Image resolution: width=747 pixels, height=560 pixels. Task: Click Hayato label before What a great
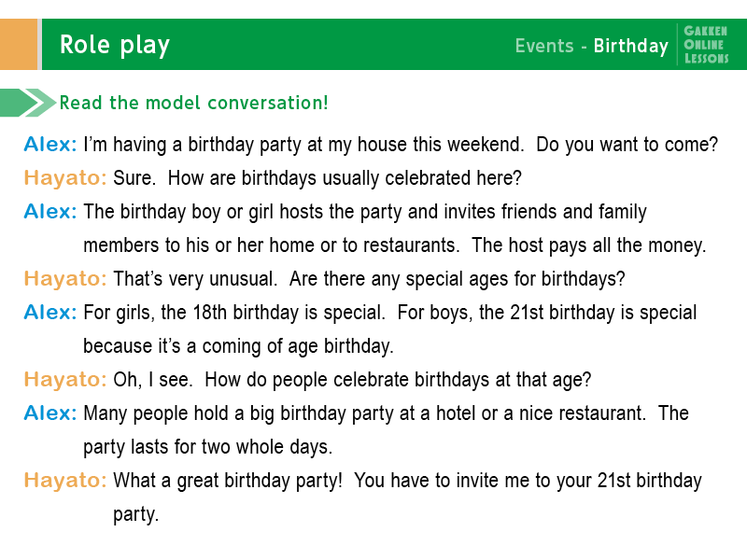(65, 481)
